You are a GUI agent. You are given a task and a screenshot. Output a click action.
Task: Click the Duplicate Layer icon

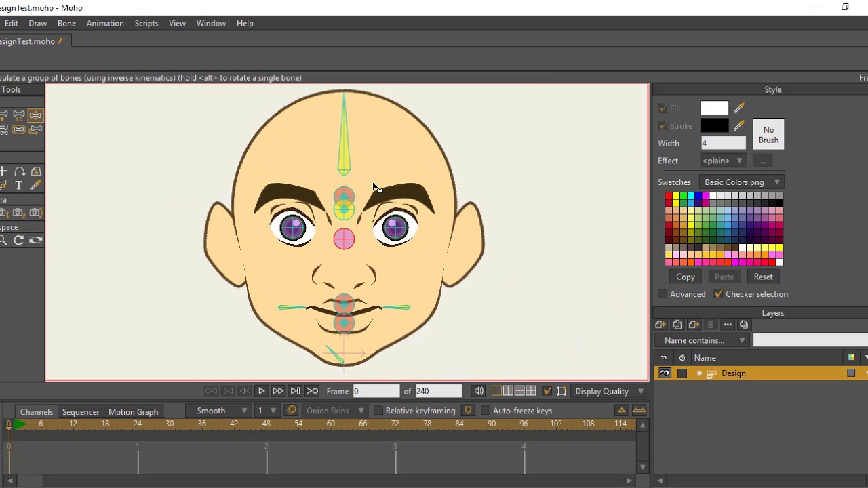[x=677, y=325]
